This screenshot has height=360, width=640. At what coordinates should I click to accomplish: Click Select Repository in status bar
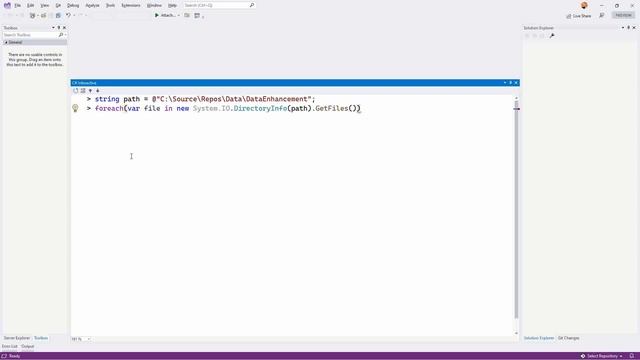pyautogui.click(x=602, y=356)
